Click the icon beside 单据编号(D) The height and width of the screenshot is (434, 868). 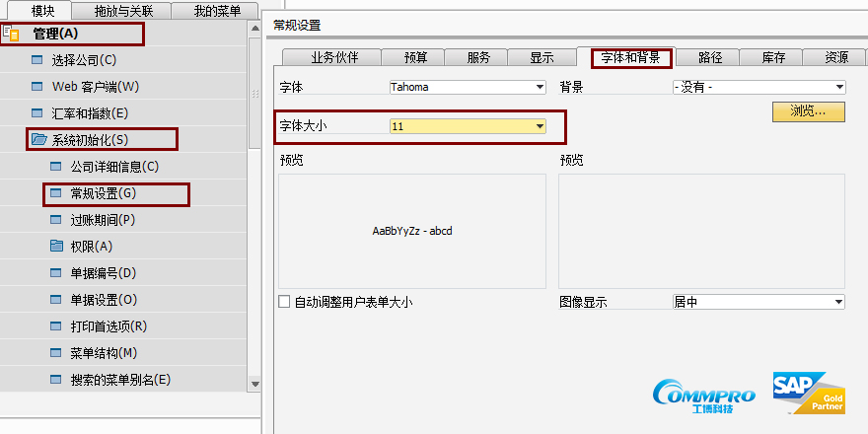[x=56, y=273]
